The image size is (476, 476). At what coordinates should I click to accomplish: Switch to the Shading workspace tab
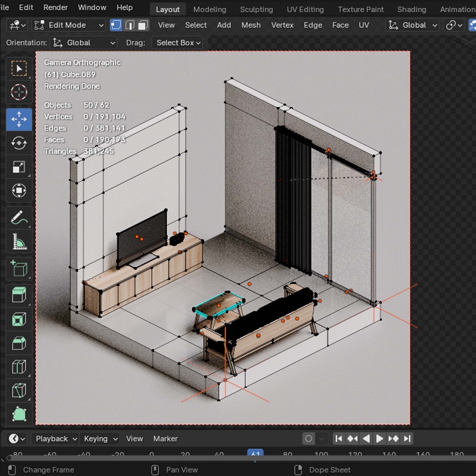[x=412, y=9]
